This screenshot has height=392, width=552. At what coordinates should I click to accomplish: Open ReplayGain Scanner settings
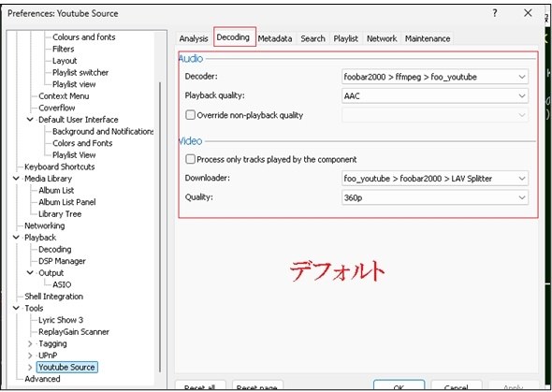(x=74, y=332)
